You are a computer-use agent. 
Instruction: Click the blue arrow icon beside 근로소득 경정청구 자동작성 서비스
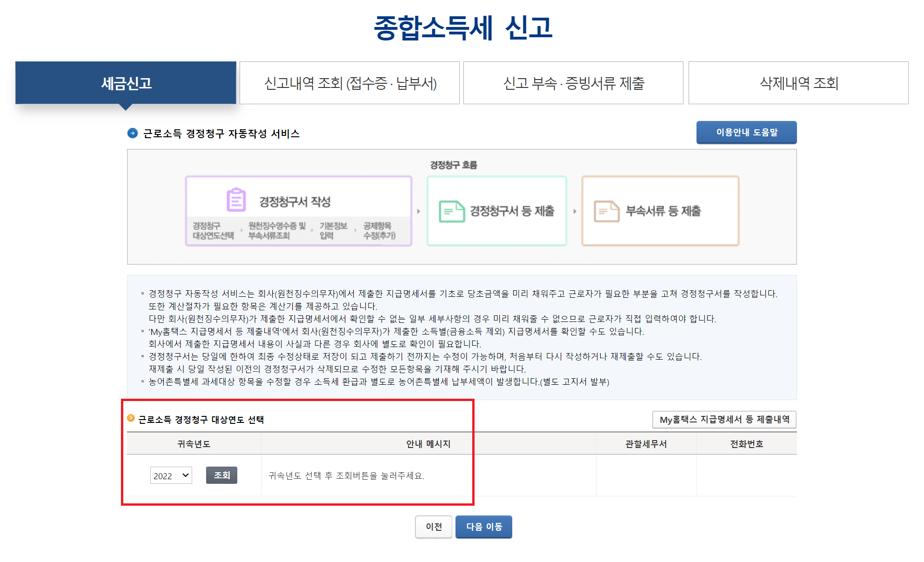[133, 134]
